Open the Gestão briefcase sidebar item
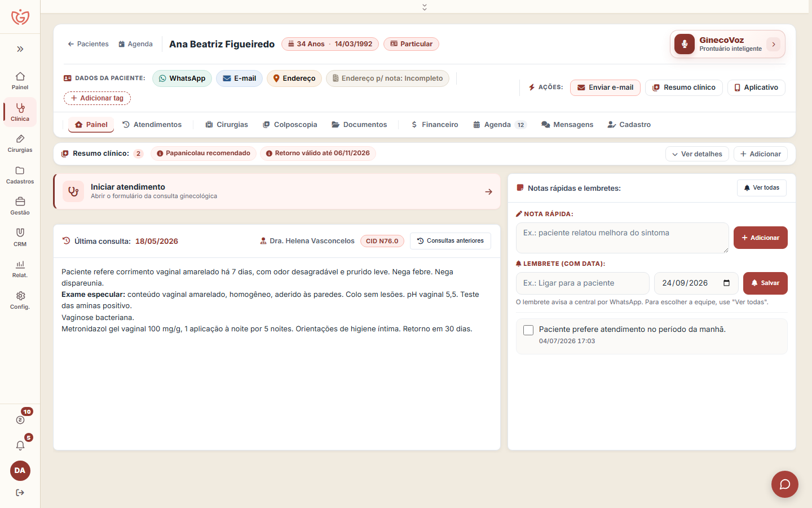Screen dimensions: 812x508 pyautogui.click(x=20, y=206)
